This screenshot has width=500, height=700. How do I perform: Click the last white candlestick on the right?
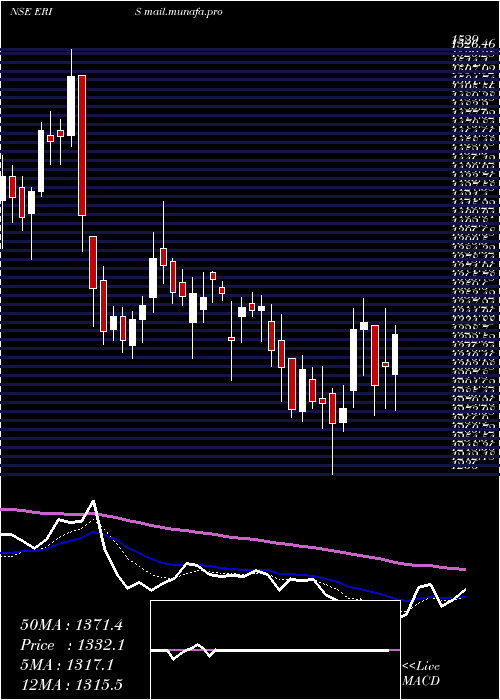395,354
